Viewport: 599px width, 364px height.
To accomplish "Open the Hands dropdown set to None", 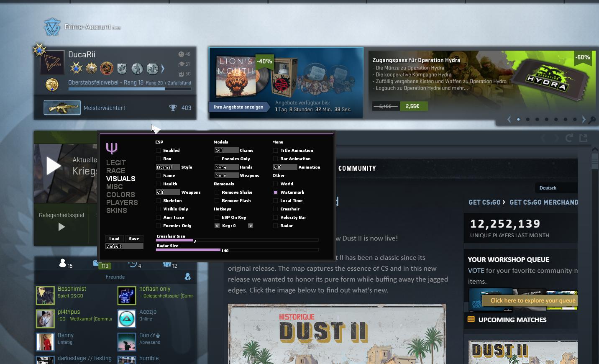I will point(226,167).
